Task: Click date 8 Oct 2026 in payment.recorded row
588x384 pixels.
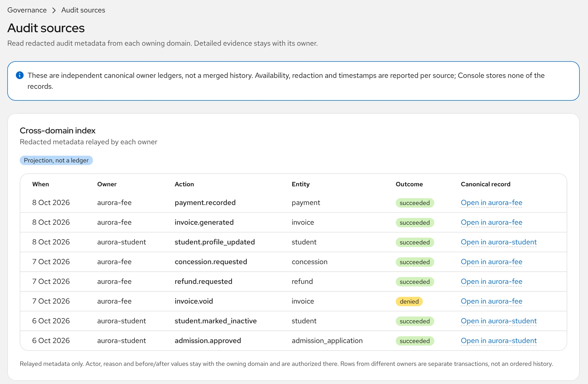Action: (51, 203)
